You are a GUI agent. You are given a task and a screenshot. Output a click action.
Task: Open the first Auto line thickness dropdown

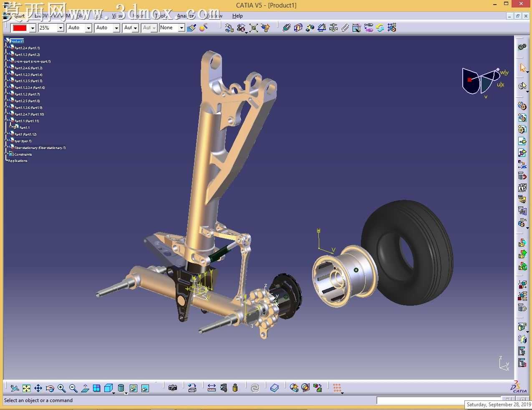click(x=88, y=28)
